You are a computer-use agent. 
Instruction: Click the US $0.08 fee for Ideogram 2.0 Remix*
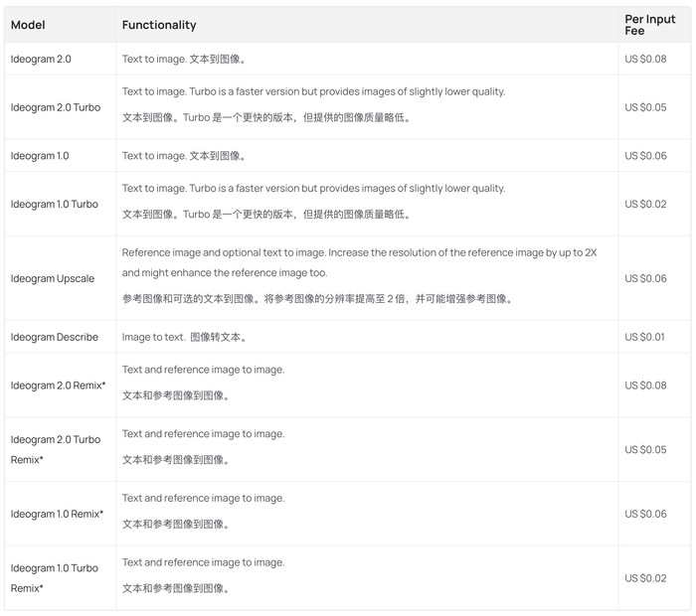[645, 385]
